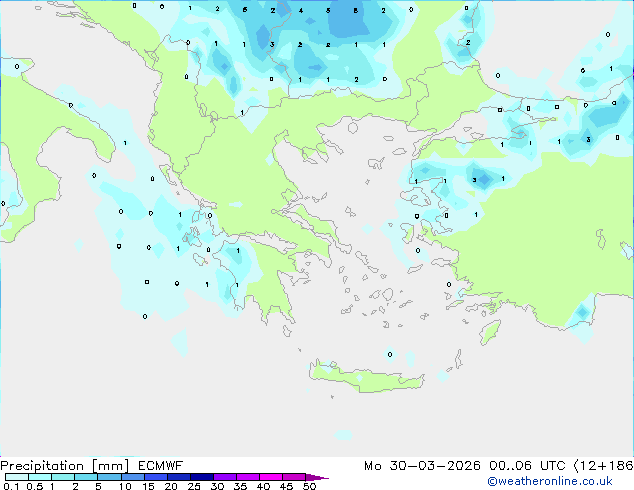Select the 5–10 mm legend color swatch

pyautogui.click(x=109, y=477)
